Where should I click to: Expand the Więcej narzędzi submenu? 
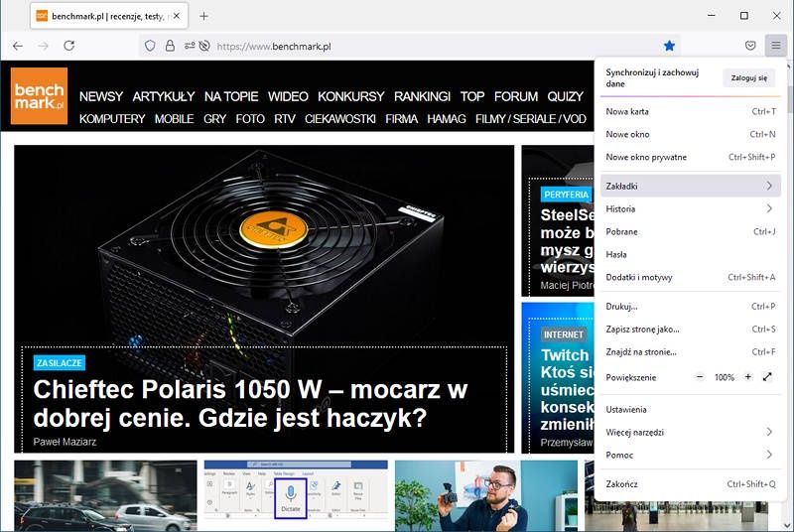pos(690,433)
